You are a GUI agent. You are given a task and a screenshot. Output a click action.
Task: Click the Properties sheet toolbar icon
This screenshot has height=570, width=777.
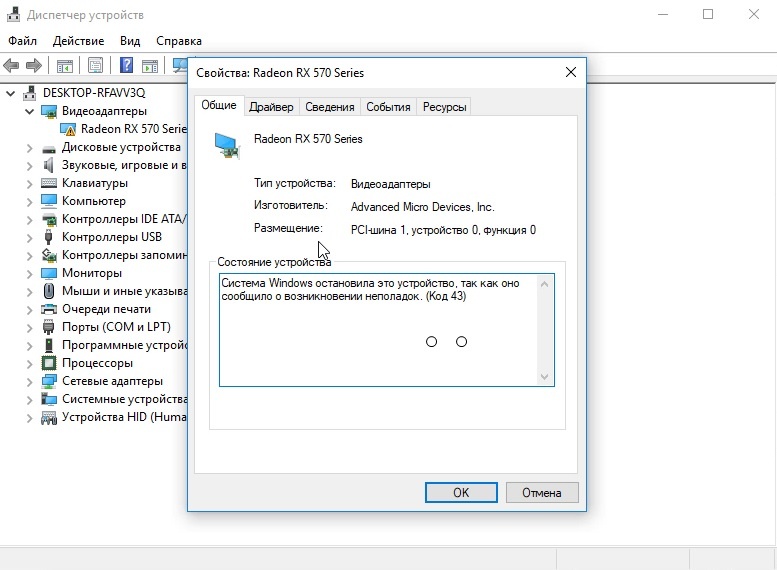pos(95,65)
